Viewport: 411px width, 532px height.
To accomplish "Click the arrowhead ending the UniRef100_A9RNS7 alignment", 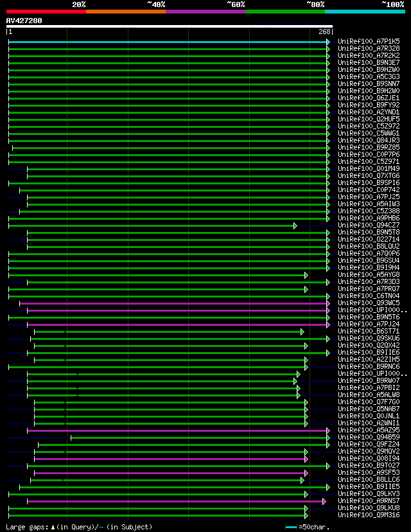I will point(324,501).
